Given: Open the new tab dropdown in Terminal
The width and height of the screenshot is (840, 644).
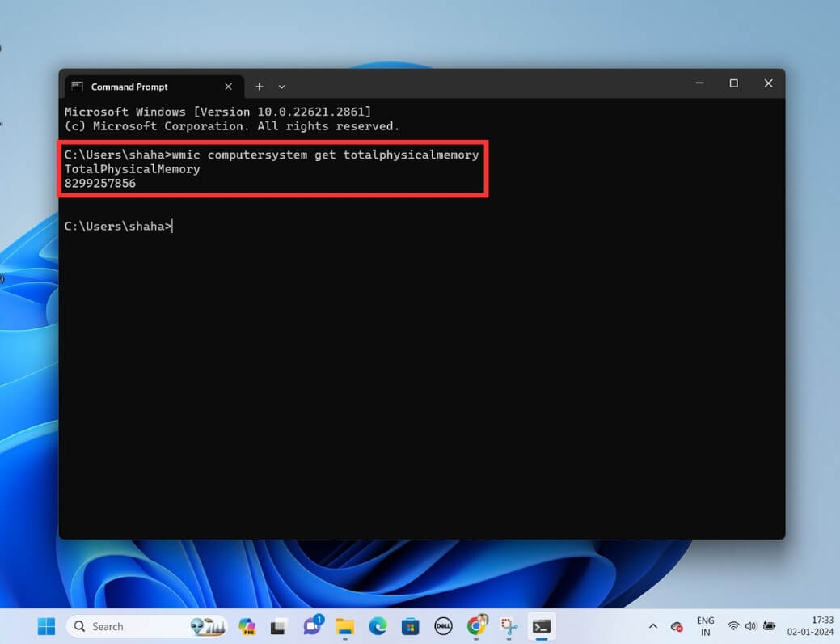Looking at the screenshot, I should click(x=281, y=87).
